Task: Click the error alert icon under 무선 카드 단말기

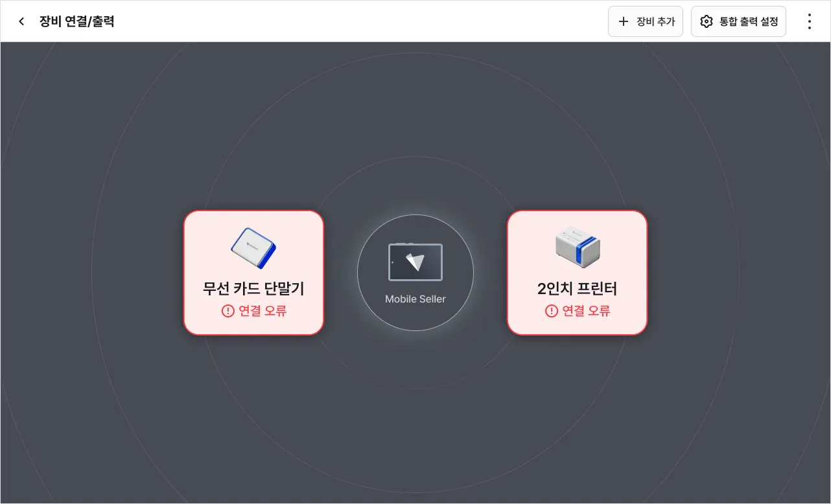Action: point(228,311)
